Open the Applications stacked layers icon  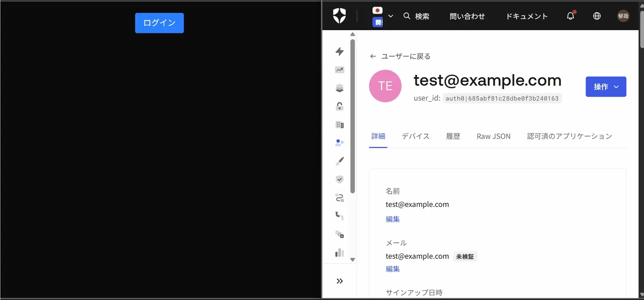click(340, 88)
